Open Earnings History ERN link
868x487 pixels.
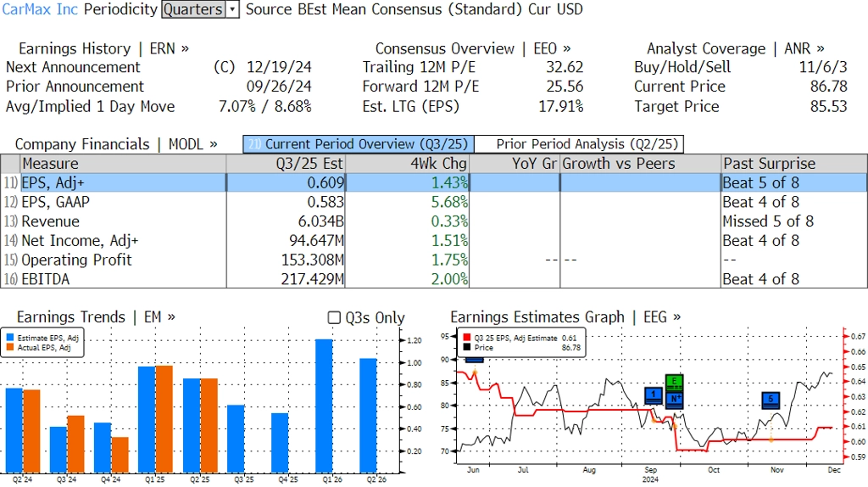103,48
